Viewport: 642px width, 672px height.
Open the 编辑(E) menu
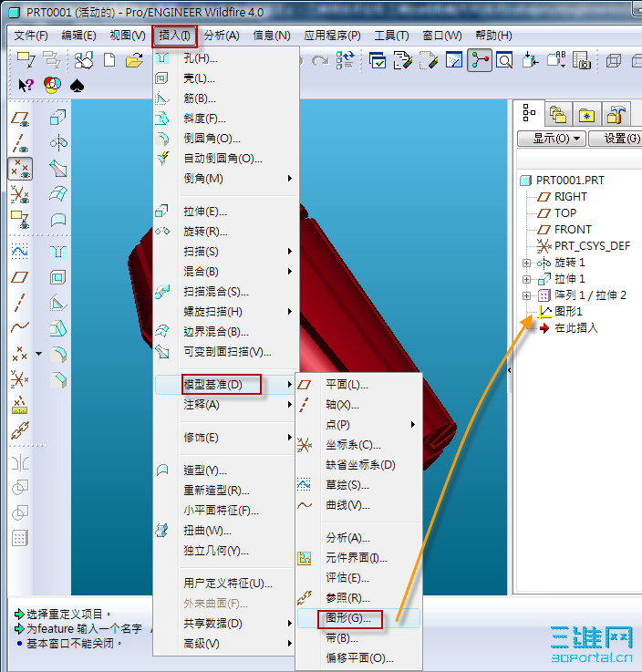point(78,36)
